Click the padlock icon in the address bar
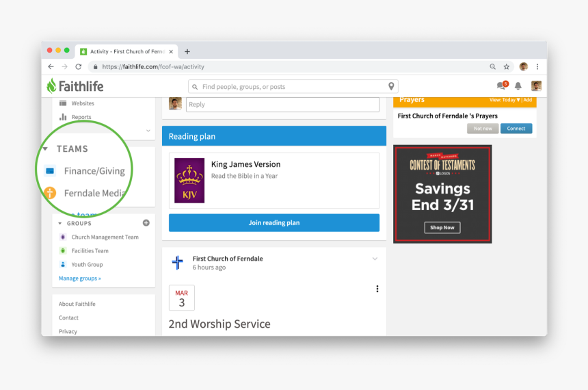 point(95,67)
